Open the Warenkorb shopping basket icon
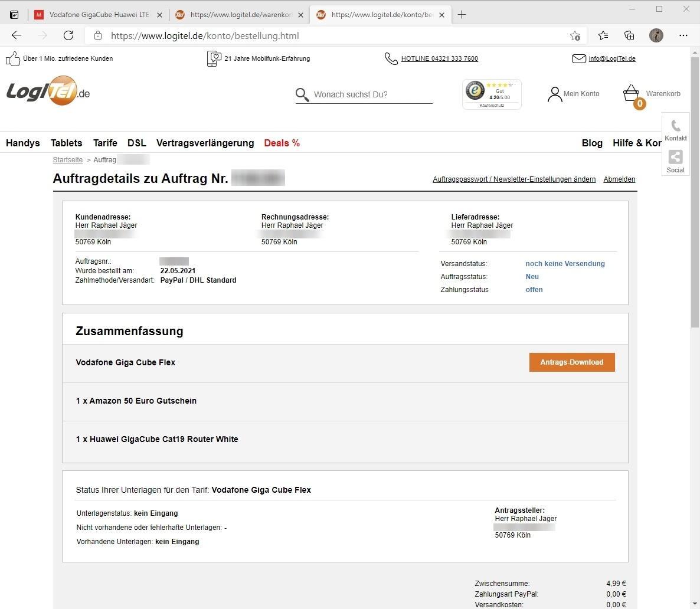Viewport: 700px width, 609px height. 632,93
